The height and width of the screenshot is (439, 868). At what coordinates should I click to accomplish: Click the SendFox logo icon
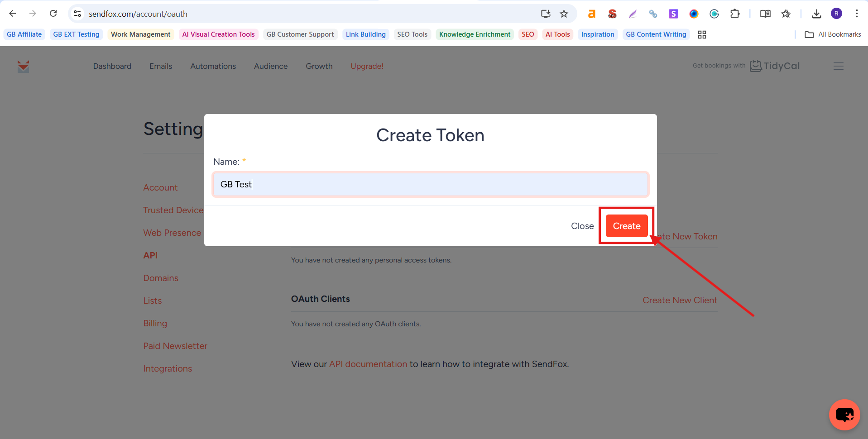(23, 66)
